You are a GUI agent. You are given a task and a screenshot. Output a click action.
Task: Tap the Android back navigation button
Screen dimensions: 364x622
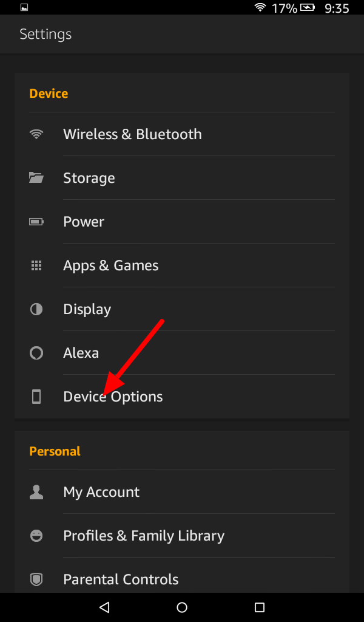pos(104,607)
